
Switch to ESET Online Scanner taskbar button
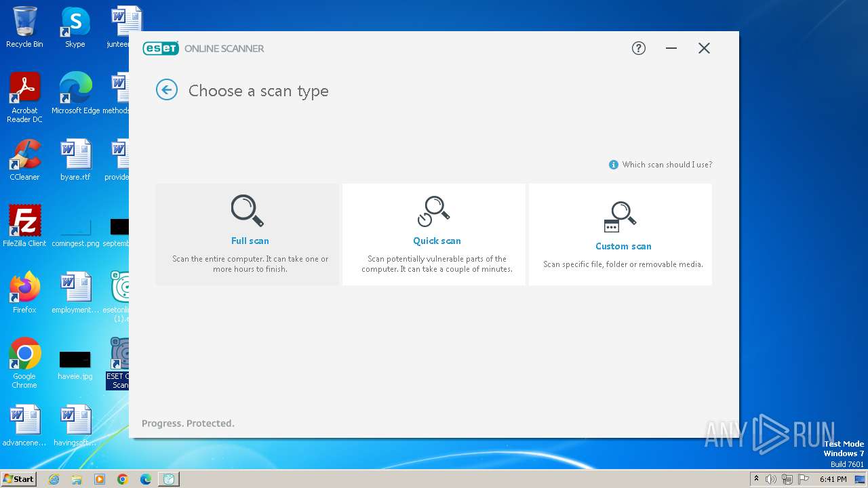(169, 479)
